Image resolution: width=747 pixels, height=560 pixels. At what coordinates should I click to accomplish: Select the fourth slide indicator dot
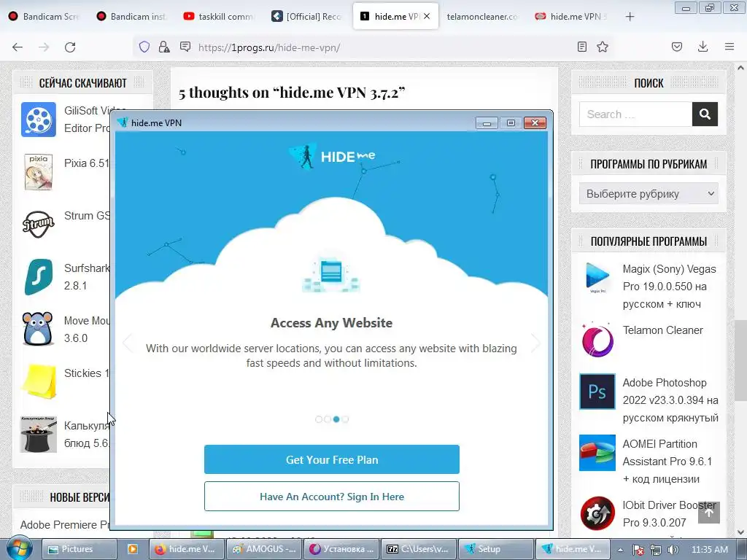pyautogui.click(x=345, y=419)
